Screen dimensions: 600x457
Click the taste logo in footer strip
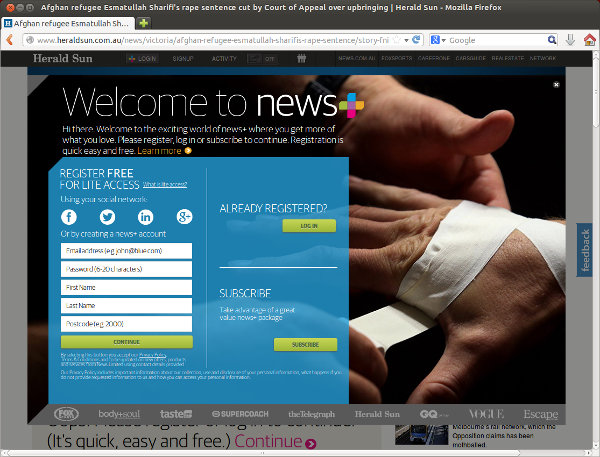click(176, 414)
